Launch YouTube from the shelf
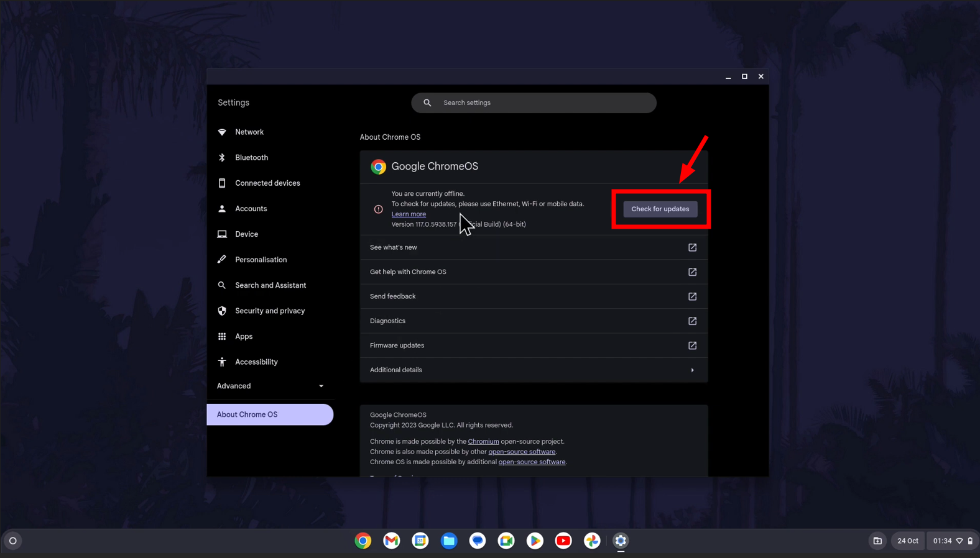 click(x=563, y=541)
